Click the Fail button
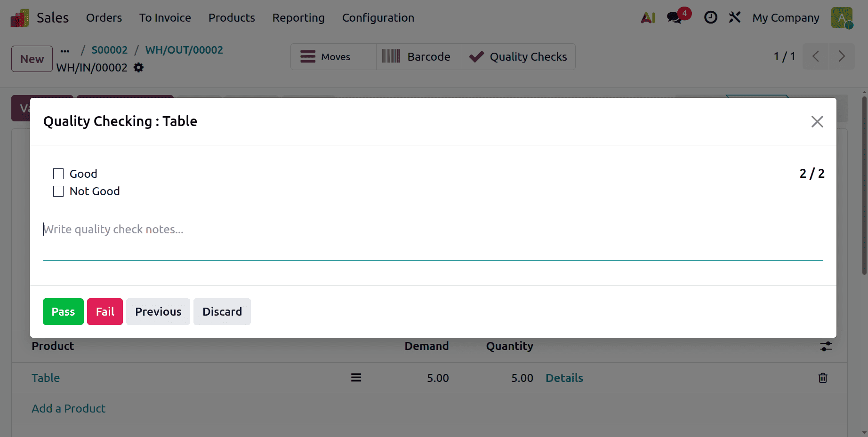 (x=105, y=311)
